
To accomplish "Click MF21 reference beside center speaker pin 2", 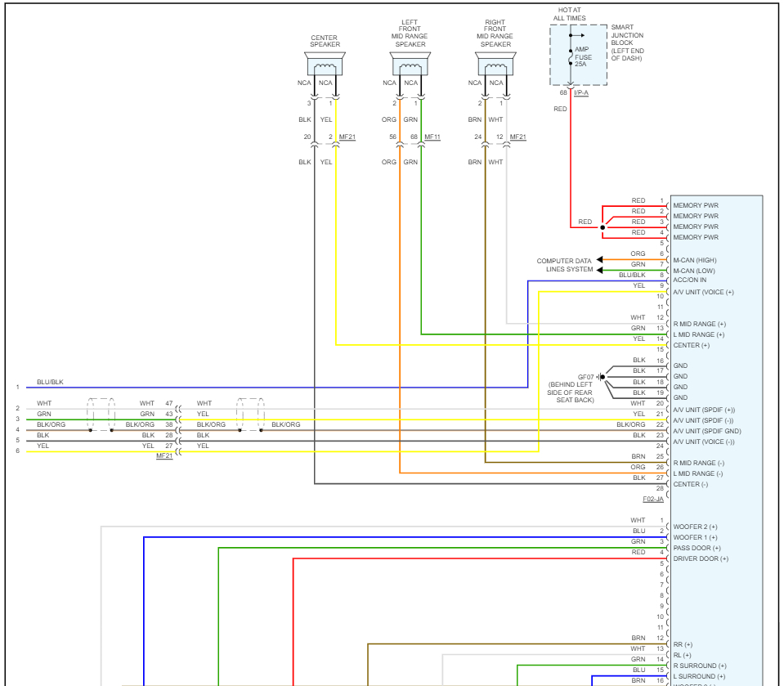I will [347, 137].
